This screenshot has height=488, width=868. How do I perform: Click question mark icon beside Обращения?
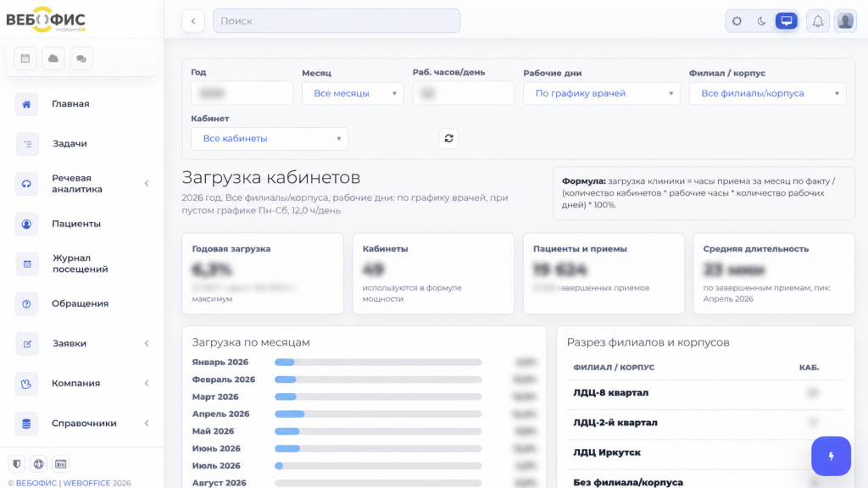[26, 304]
